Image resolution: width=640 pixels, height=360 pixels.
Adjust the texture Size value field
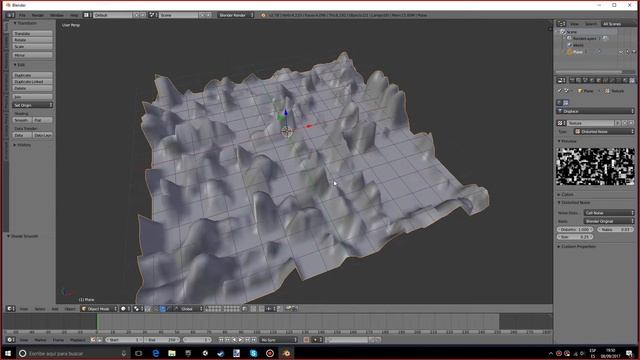pos(575,237)
